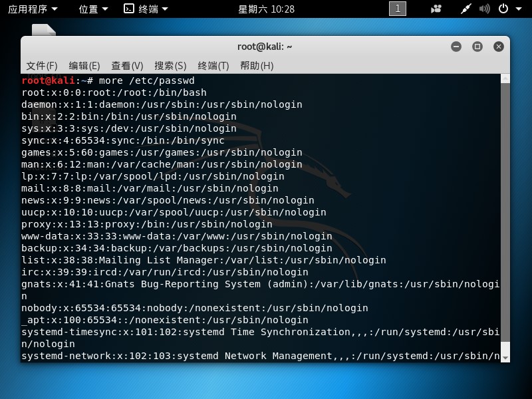The width and height of the screenshot is (532, 399).
Task: Click the window title root@kali: ~
Action: click(x=265, y=47)
